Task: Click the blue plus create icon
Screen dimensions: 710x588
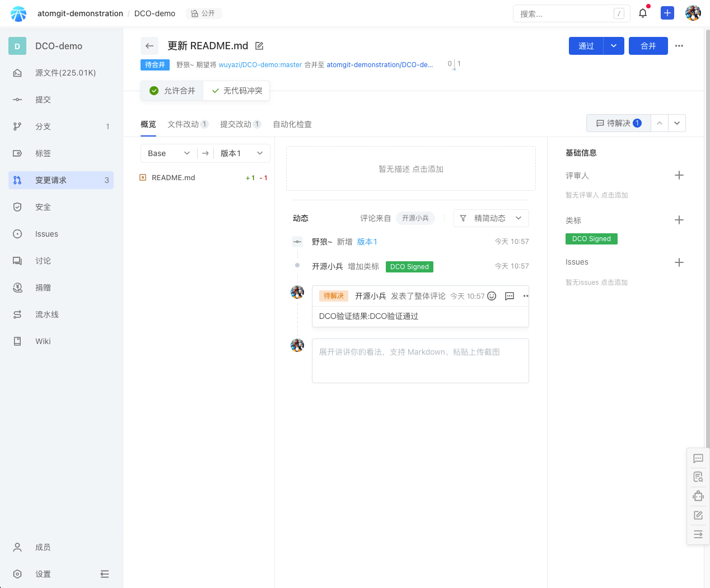Action: point(667,13)
